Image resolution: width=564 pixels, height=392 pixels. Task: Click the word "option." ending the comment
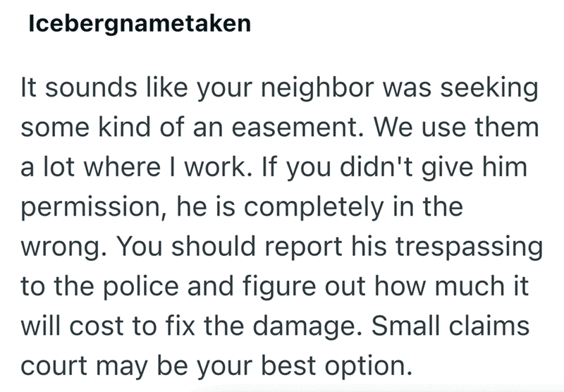coord(368,367)
